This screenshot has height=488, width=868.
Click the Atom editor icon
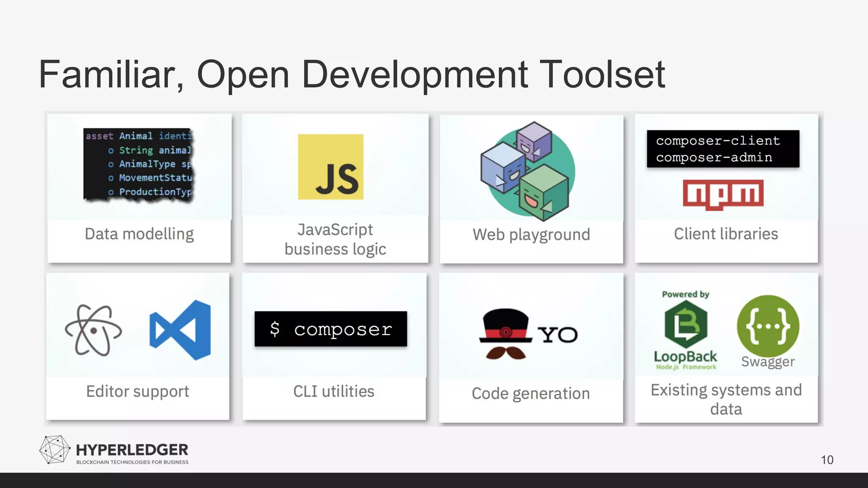(x=93, y=330)
